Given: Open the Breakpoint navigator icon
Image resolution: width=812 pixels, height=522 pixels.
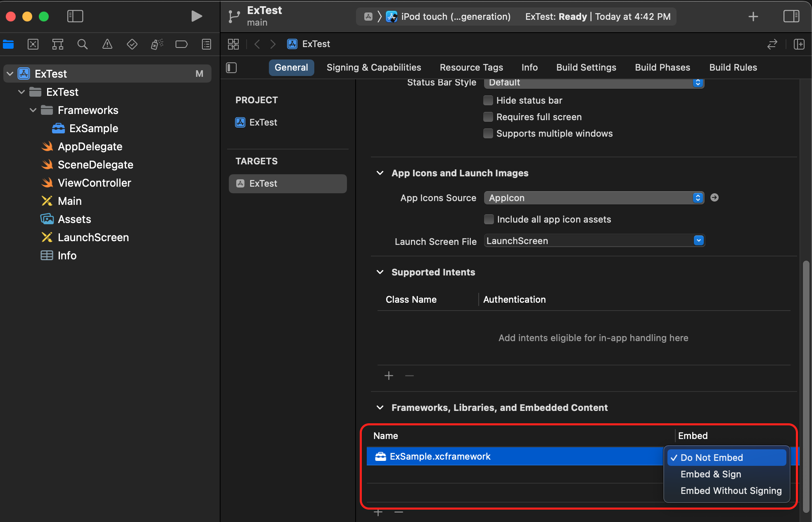Looking at the screenshot, I should (x=181, y=44).
